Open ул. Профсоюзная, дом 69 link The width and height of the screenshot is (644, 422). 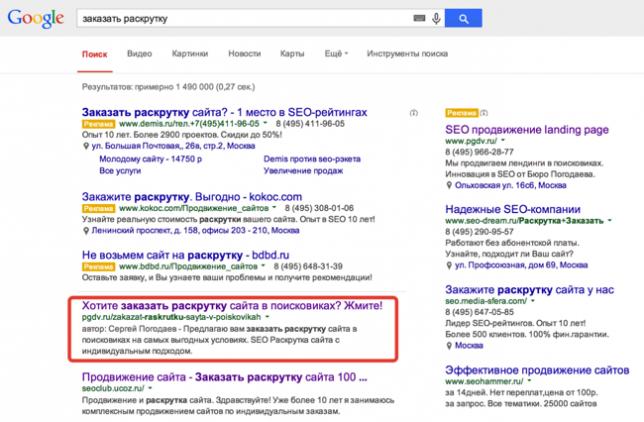click(x=521, y=265)
